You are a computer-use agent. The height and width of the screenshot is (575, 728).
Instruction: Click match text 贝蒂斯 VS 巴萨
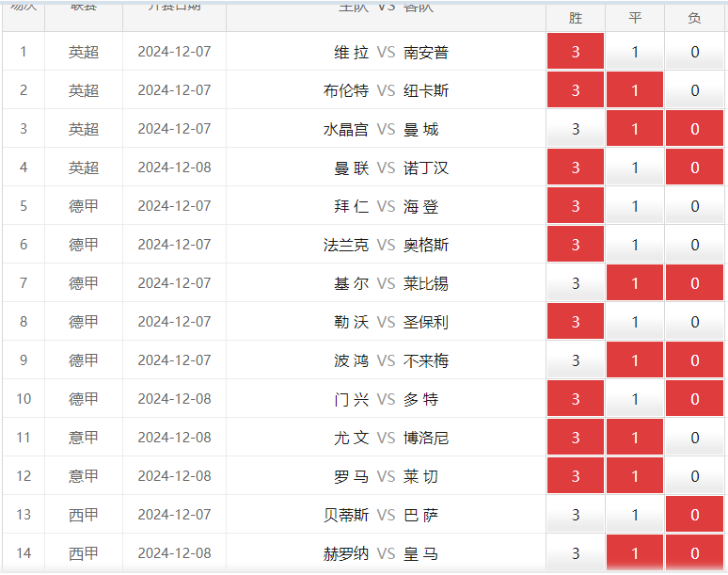tap(381, 514)
